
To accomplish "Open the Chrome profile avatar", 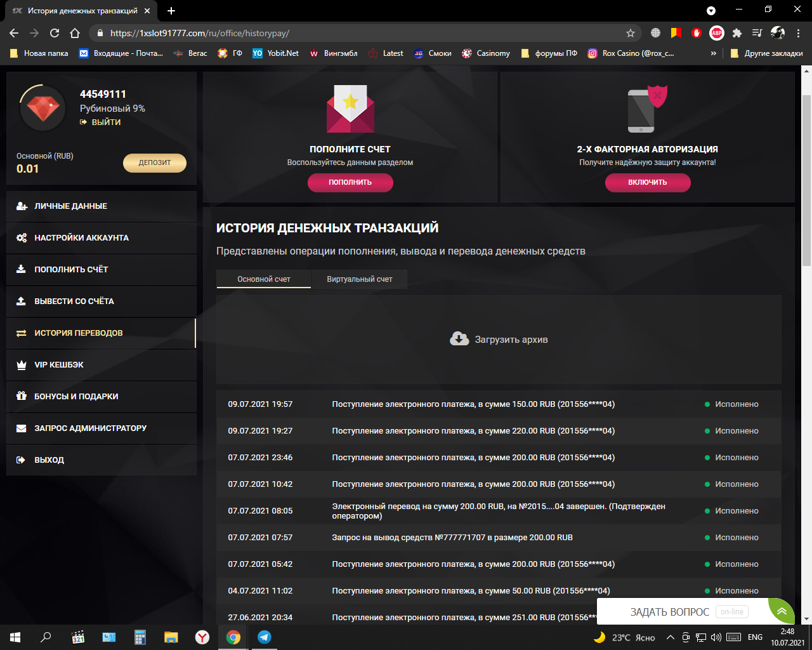I will pos(778,33).
